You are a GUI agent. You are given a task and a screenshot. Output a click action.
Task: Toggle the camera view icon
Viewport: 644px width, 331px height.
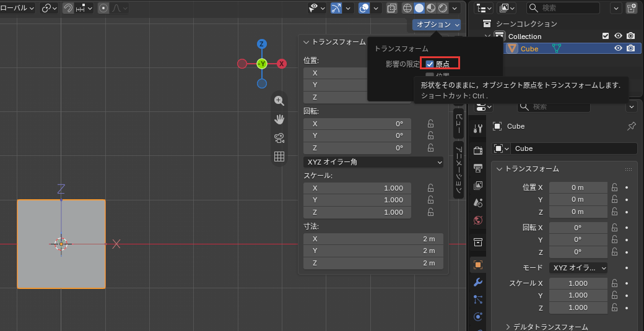click(x=279, y=138)
